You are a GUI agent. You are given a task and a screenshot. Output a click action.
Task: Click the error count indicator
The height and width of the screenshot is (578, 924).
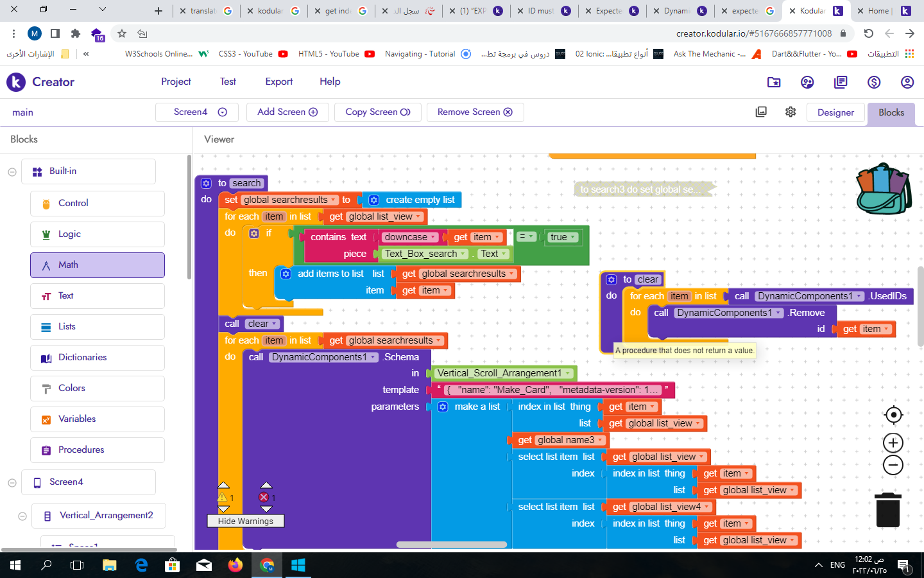click(x=266, y=496)
